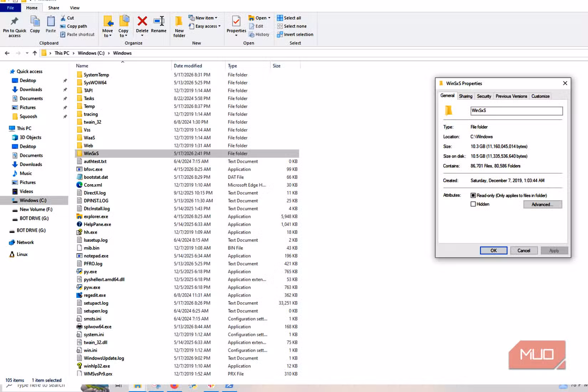Open Music under This PC
This screenshot has width=588, height=392.
point(26,173)
